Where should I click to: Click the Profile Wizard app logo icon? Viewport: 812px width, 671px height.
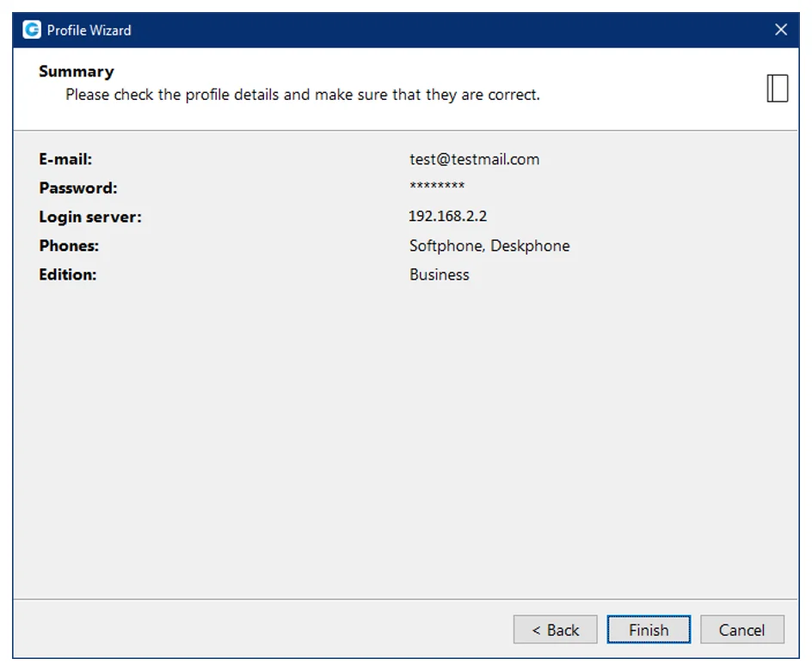coord(32,30)
